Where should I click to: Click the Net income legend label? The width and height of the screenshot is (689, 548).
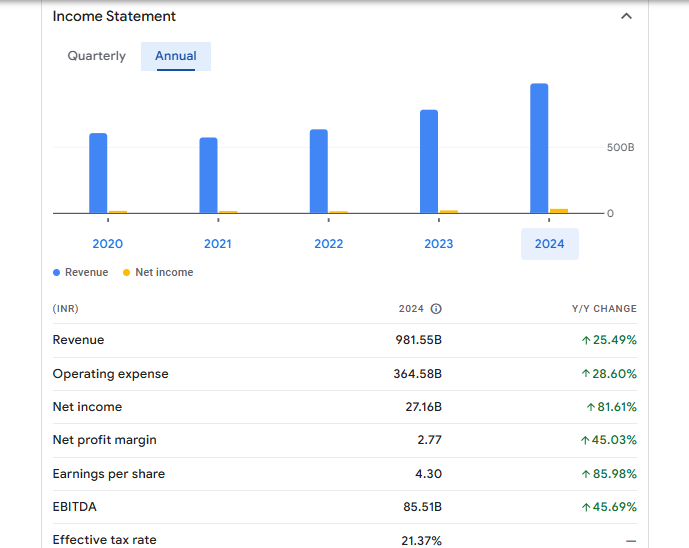[x=164, y=272]
